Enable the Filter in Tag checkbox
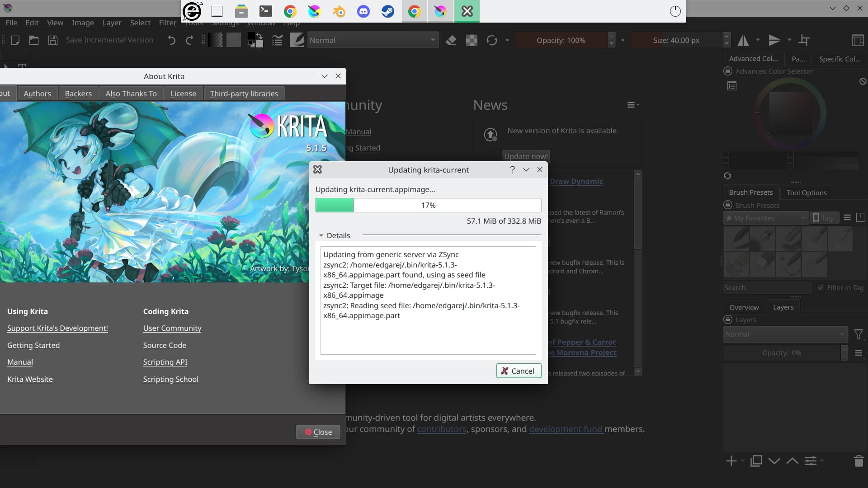Viewport: 868px width, 488px height. pyautogui.click(x=821, y=287)
